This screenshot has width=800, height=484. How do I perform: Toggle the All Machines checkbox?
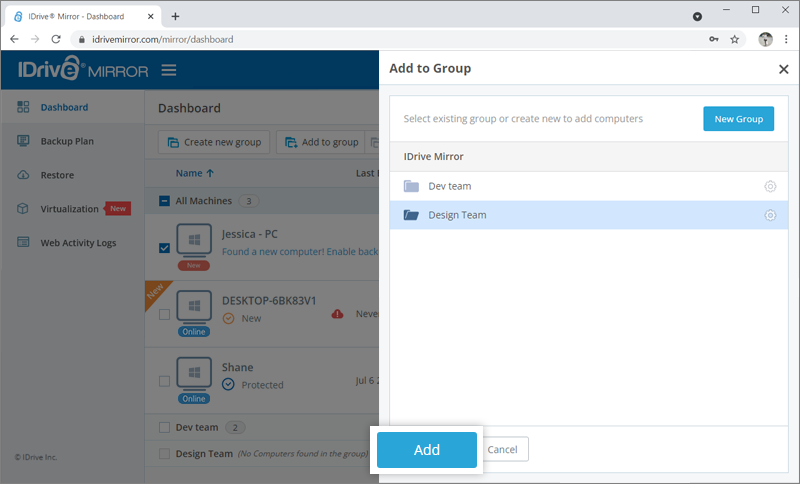coord(165,200)
